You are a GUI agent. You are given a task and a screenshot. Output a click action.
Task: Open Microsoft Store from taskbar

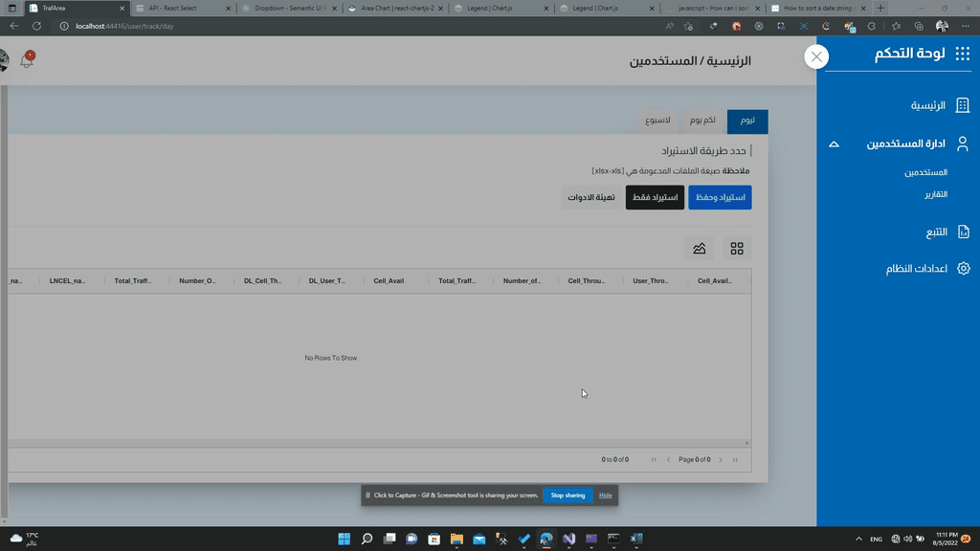click(x=434, y=539)
